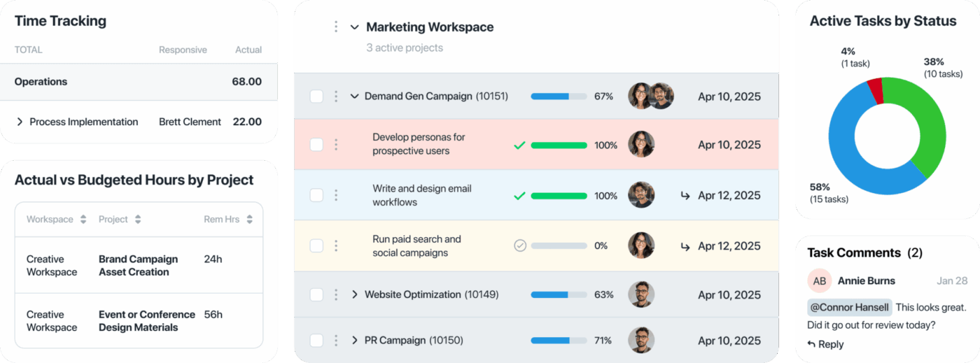Open the Brand Campaign Asset Creation project row

click(138, 265)
